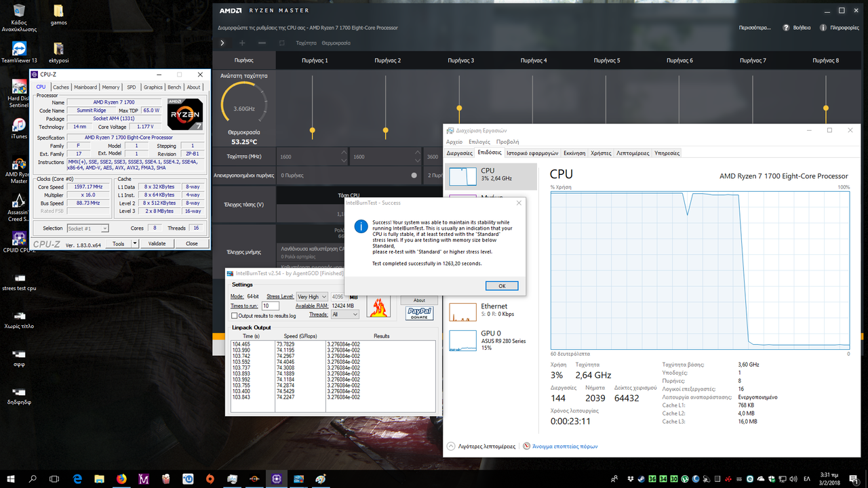The height and width of the screenshot is (488, 868).
Task: Open the Threads dropdown in IntelBurnTest
Action: (x=344, y=314)
